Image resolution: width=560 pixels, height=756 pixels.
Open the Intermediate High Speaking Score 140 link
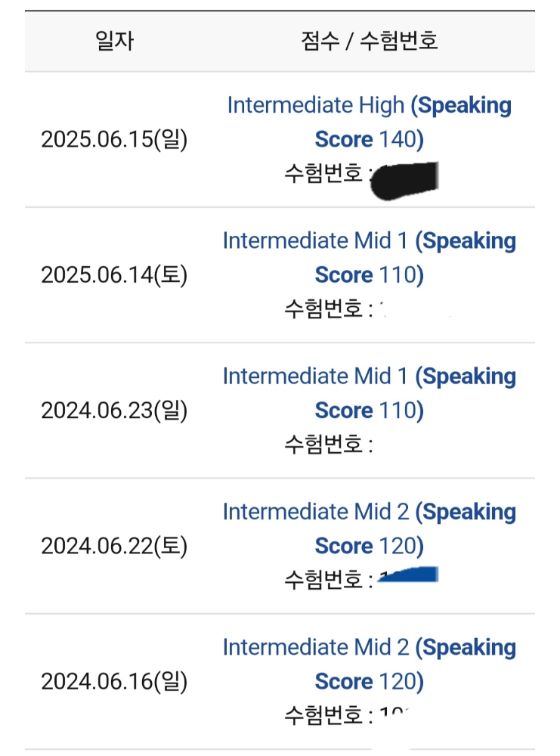[x=369, y=122]
